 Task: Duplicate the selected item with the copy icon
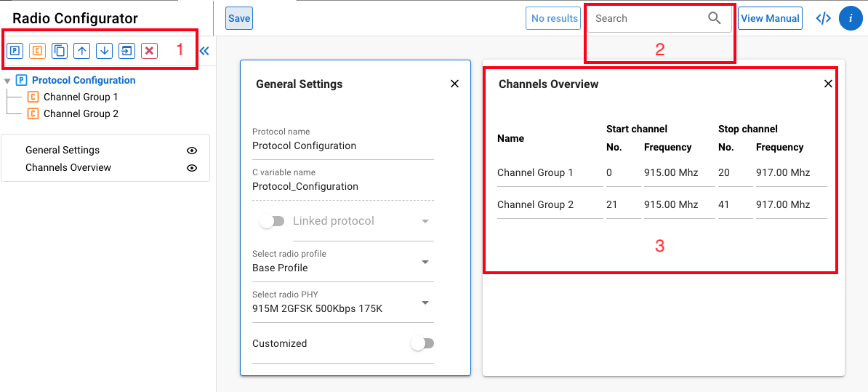click(x=60, y=51)
